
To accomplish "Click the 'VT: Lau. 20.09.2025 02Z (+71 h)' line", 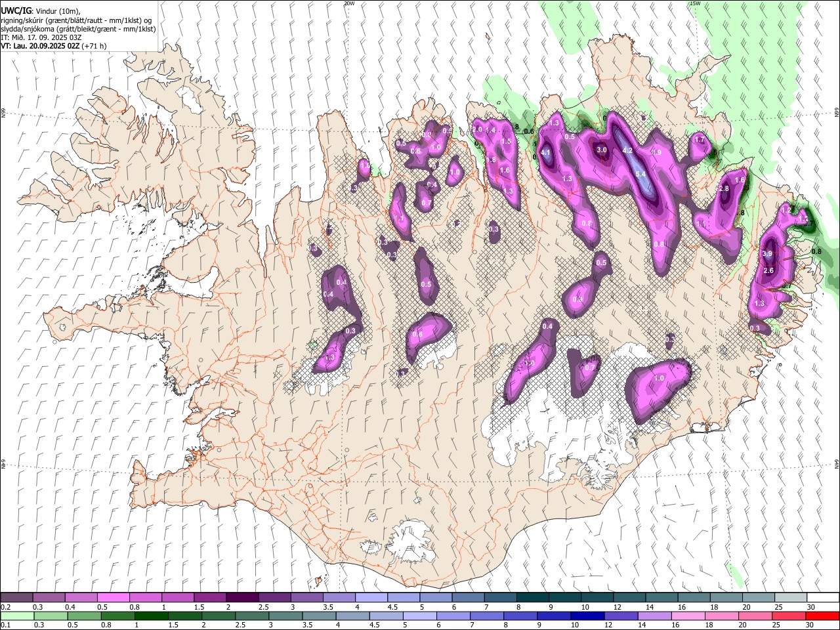I will tap(54, 46).
